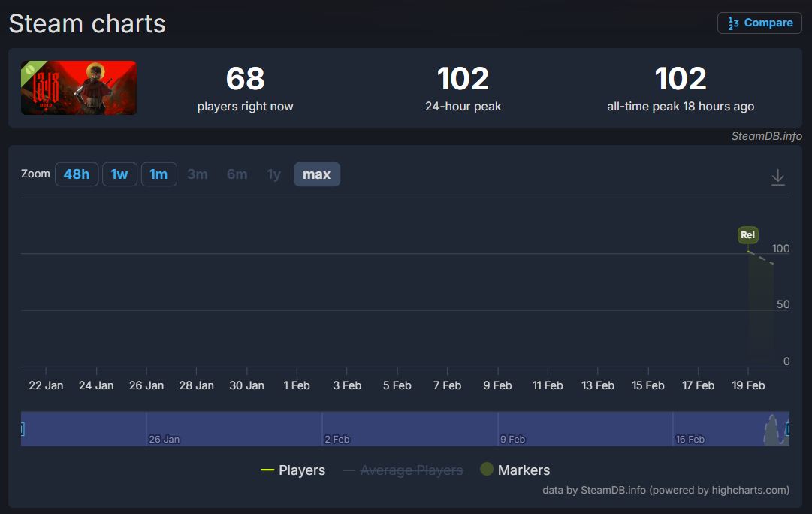Click the 19 Feb axis label

pyautogui.click(x=748, y=385)
